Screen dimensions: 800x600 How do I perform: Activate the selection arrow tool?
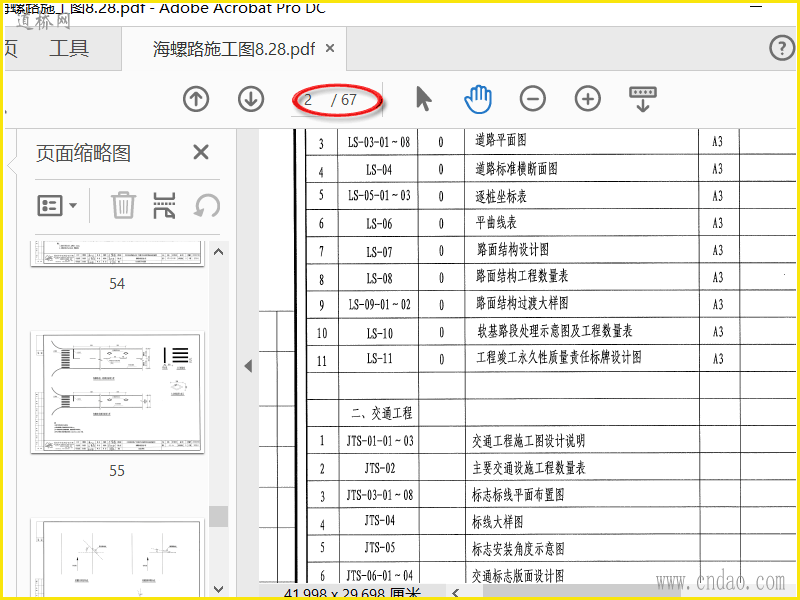click(x=423, y=99)
